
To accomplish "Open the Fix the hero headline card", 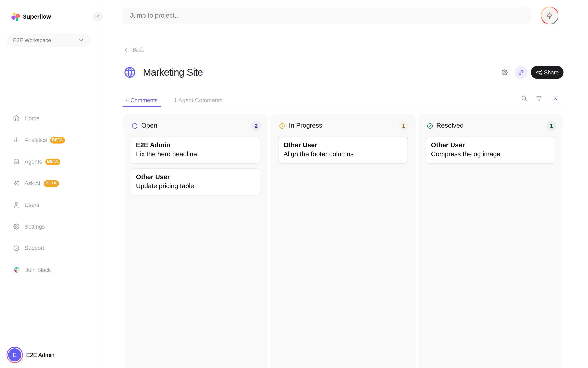I will click(195, 150).
